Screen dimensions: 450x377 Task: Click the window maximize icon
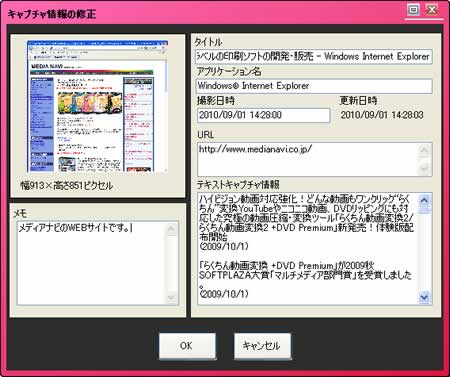click(x=413, y=10)
